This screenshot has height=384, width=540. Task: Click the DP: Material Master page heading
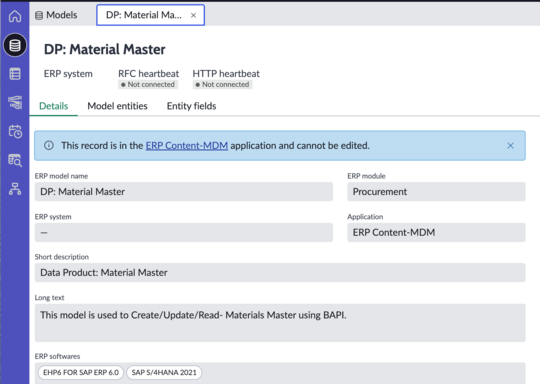(104, 50)
